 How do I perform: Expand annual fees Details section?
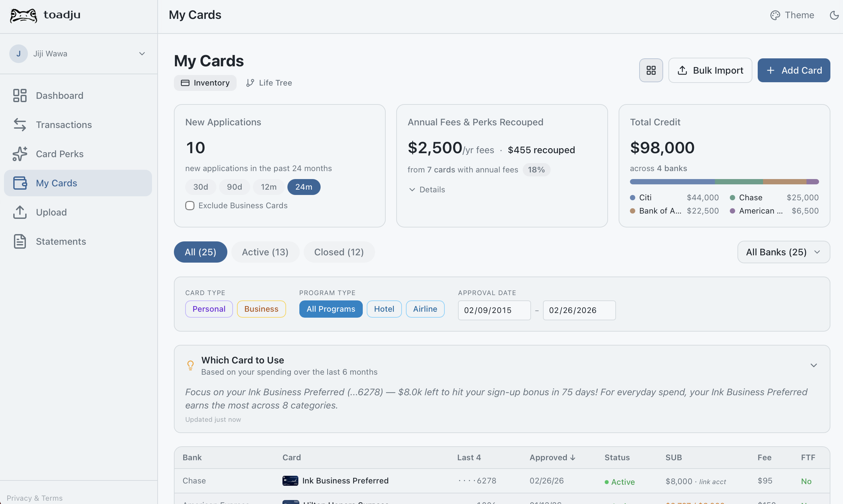pos(426,190)
